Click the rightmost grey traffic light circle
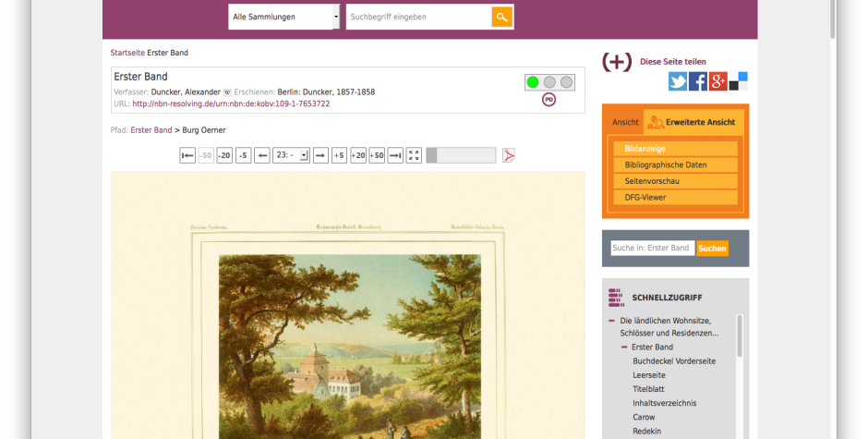Screen dimensions: 868x439 click(x=566, y=82)
